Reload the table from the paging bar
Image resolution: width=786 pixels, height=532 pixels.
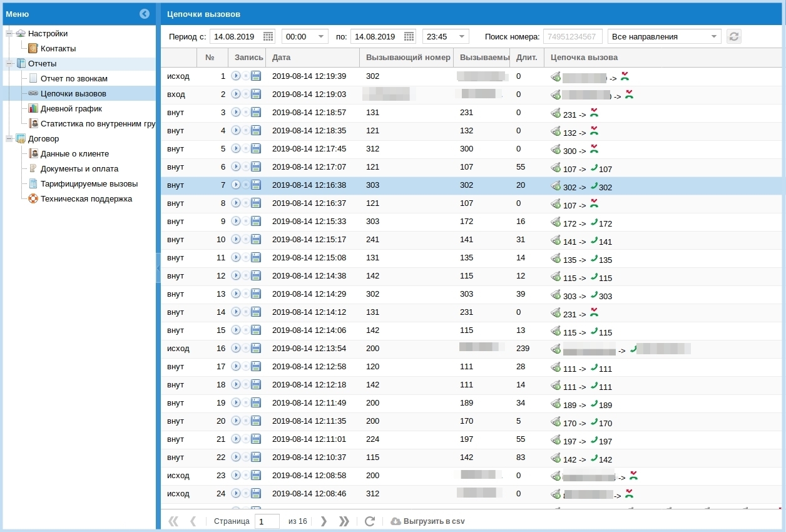(370, 521)
